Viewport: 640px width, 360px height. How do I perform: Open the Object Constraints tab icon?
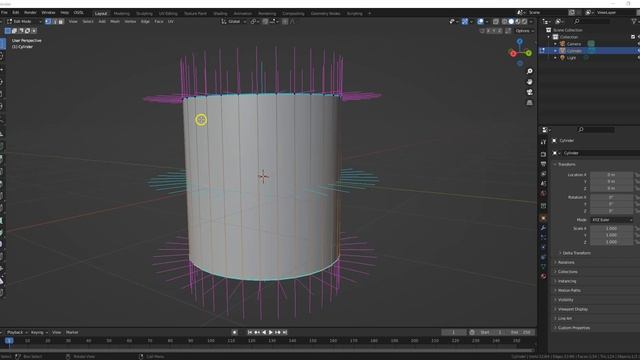(543, 257)
